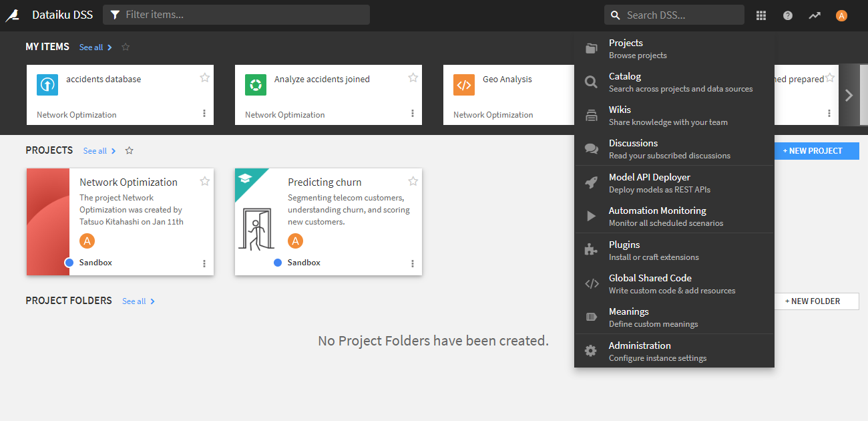The width and height of the screenshot is (868, 421).
Task: Click Sandbox status dot on Network Optimization
Action: [x=69, y=263]
